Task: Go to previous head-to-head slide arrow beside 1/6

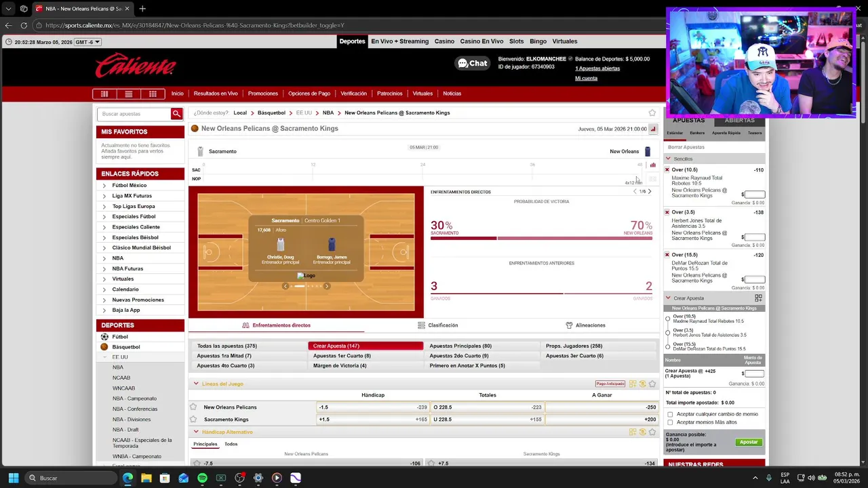Action: point(635,191)
